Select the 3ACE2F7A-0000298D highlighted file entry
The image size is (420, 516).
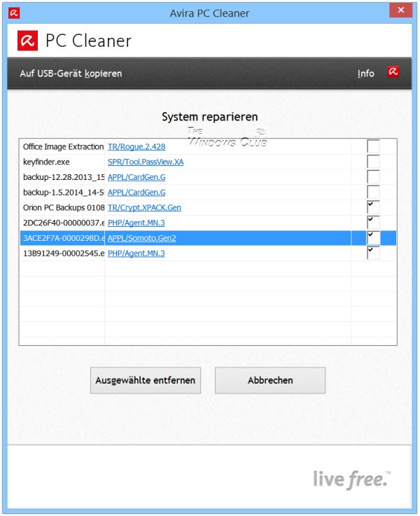coord(63,238)
